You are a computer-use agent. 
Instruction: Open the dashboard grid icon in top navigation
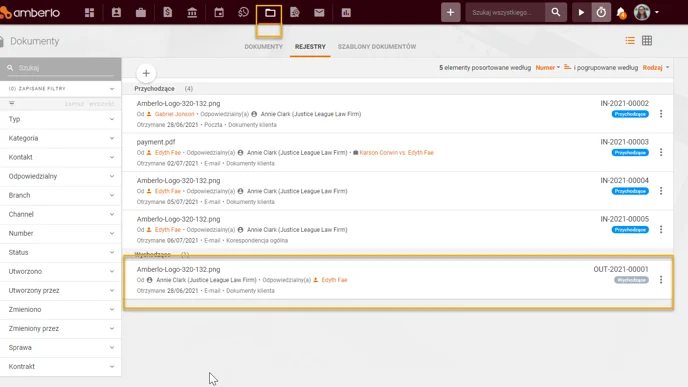90,12
